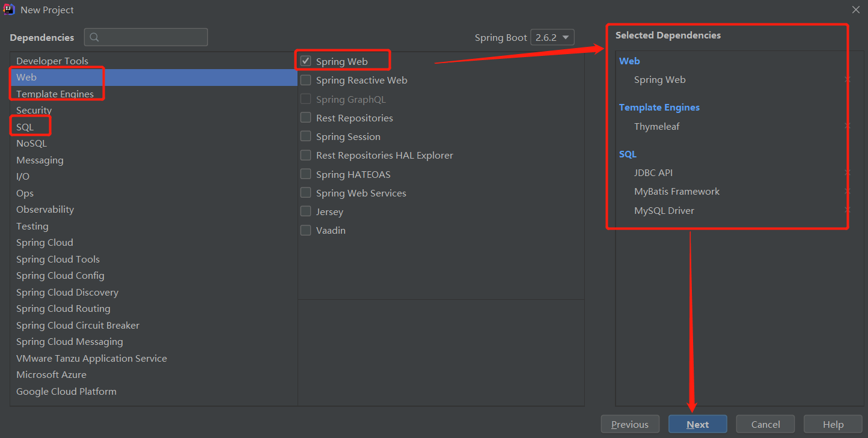868x438 pixels.
Task: Select MySQL Driver in Selected Dependencies
Action: click(x=664, y=210)
